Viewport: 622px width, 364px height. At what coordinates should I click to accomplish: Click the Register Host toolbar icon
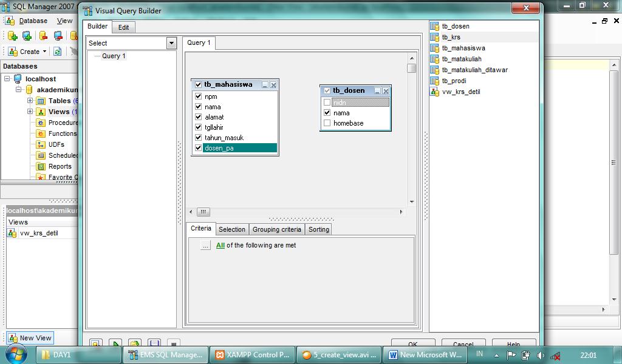pyautogui.click(x=27, y=36)
